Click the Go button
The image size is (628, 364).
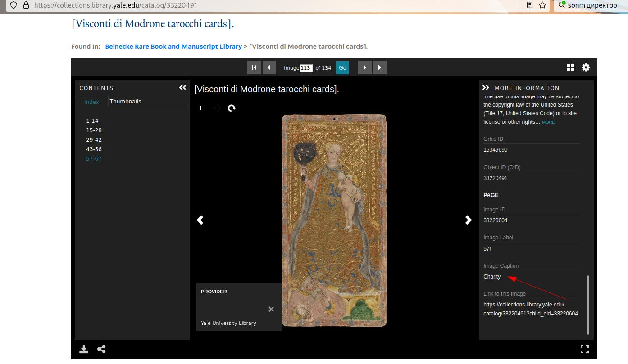click(x=342, y=67)
